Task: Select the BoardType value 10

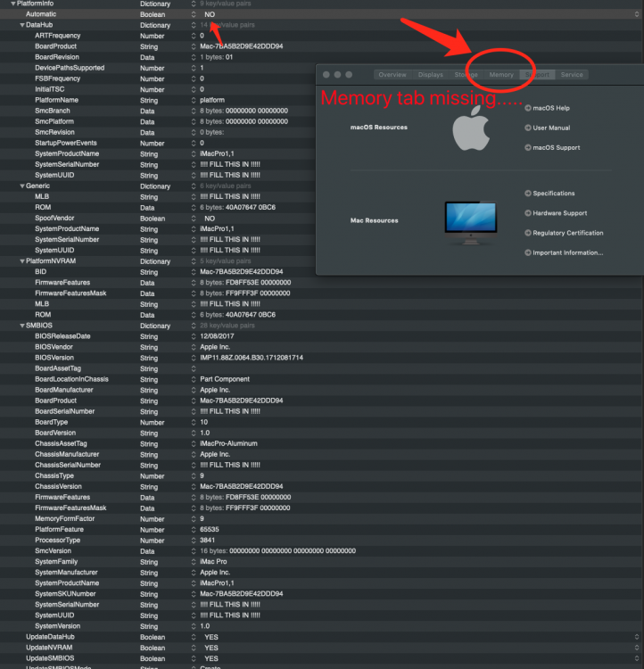Action: pyautogui.click(x=204, y=422)
